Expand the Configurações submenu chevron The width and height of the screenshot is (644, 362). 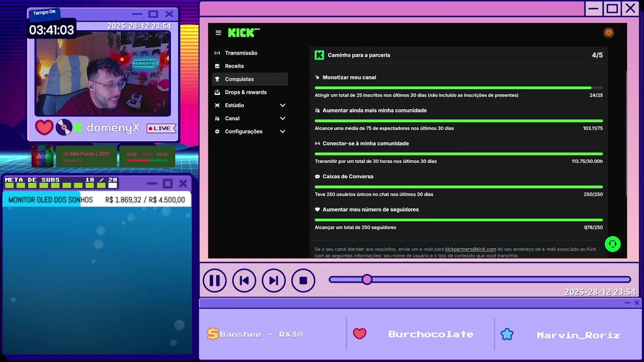click(283, 131)
